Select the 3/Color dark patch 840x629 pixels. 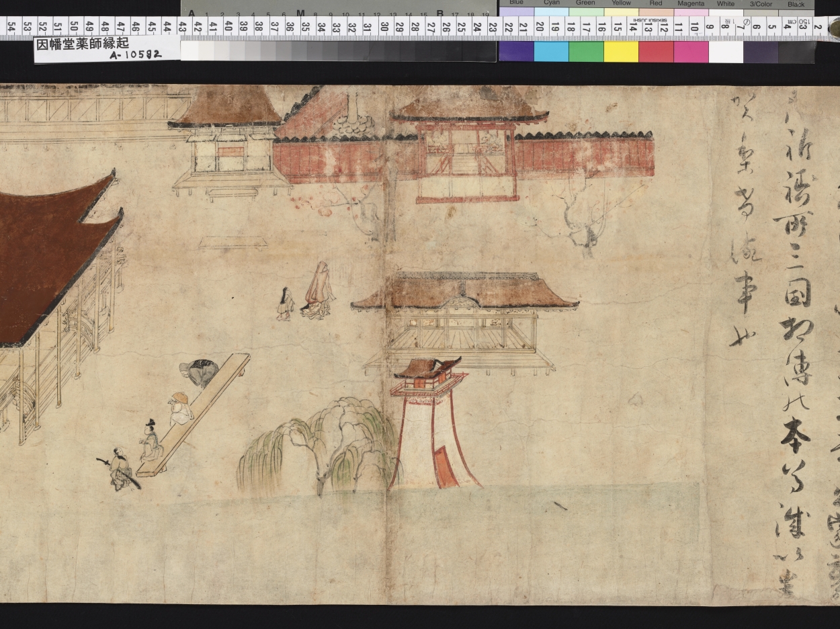(x=761, y=51)
